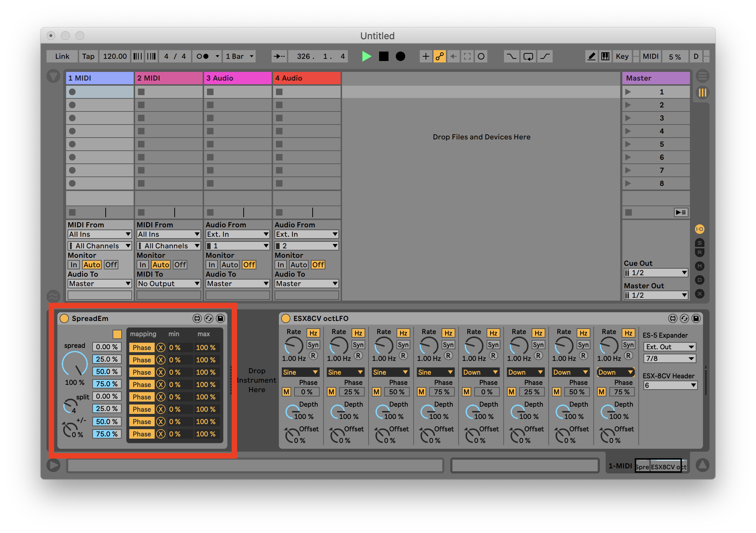This screenshot has height=533, width=756.
Task: Enable Draw Mode pencil icon
Action: 592,56
